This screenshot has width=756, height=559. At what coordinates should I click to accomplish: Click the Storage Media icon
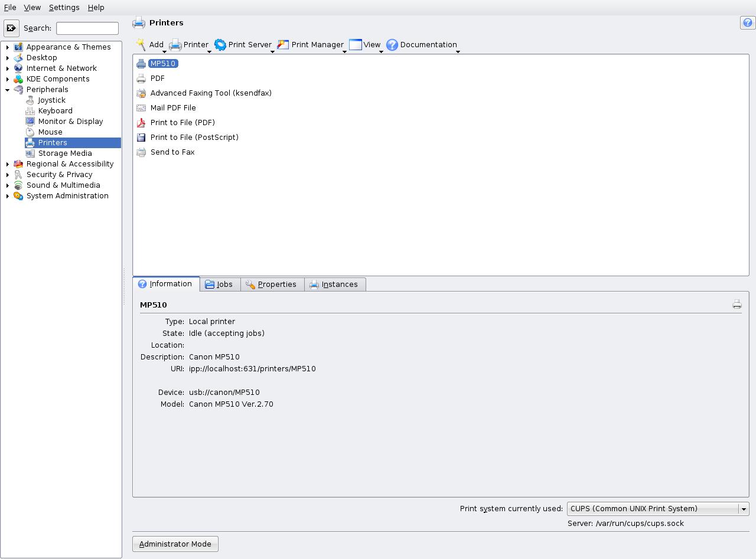tap(30, 153)
